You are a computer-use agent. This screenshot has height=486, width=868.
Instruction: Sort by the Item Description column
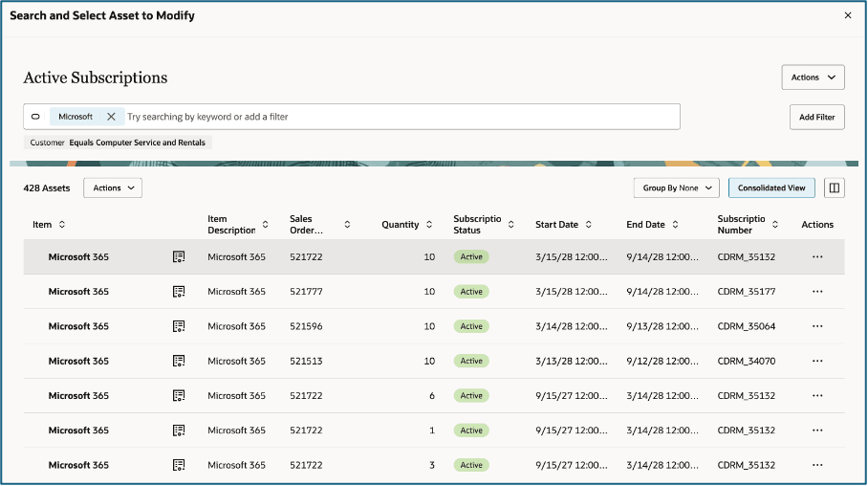(265, 225)
